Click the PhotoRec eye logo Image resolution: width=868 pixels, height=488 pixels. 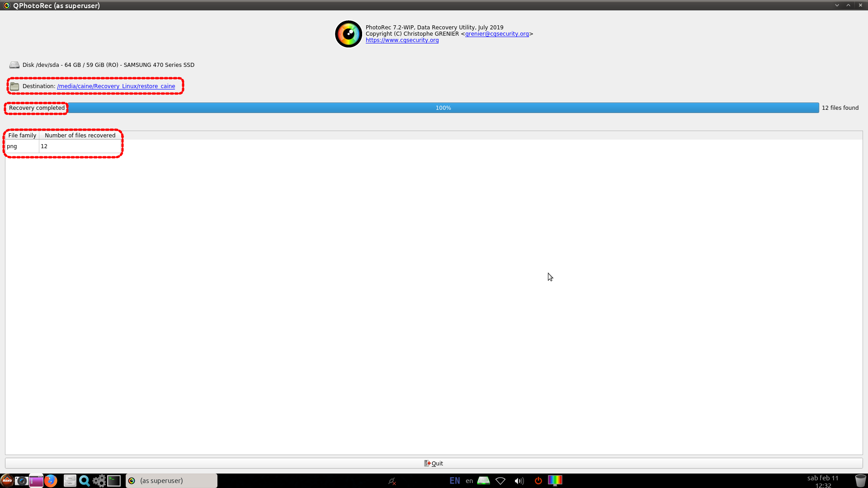tap(348, 34)
